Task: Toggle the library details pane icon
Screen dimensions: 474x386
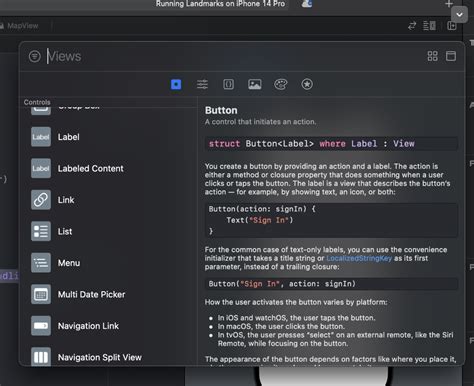Action: tap(451, 56)
